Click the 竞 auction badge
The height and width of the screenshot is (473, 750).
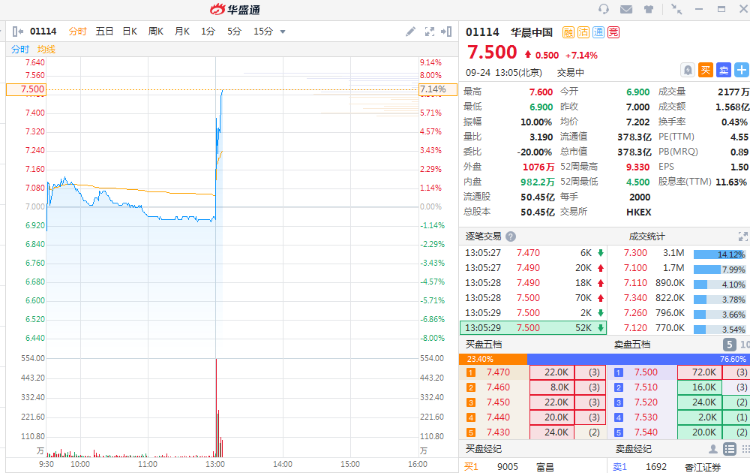tap(614, 32)
